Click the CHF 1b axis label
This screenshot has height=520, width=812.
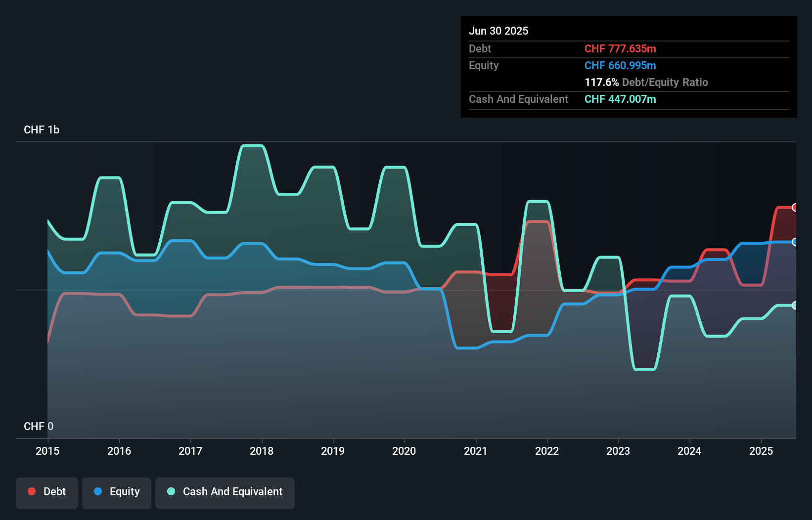(42, 130)
